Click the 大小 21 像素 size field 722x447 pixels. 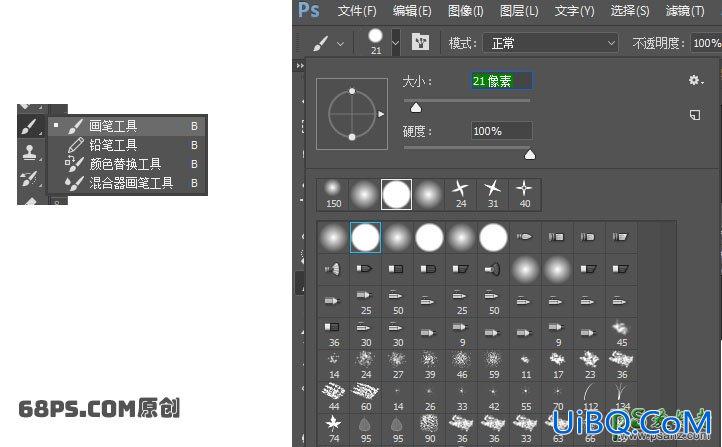coord(501,81)
